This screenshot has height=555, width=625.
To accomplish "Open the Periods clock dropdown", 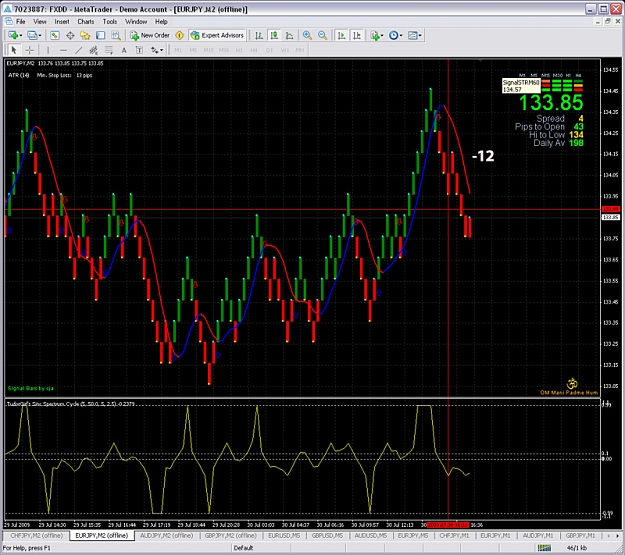I will [395, 35].
